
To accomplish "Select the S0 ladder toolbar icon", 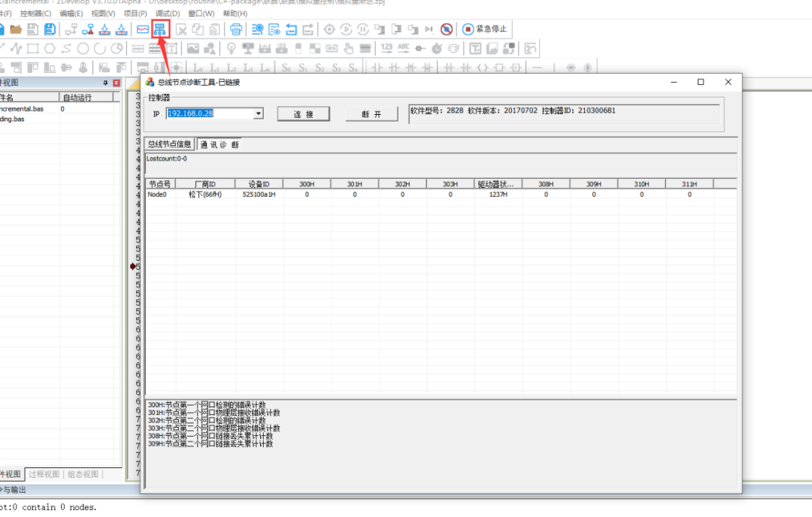I will point(286,68).
